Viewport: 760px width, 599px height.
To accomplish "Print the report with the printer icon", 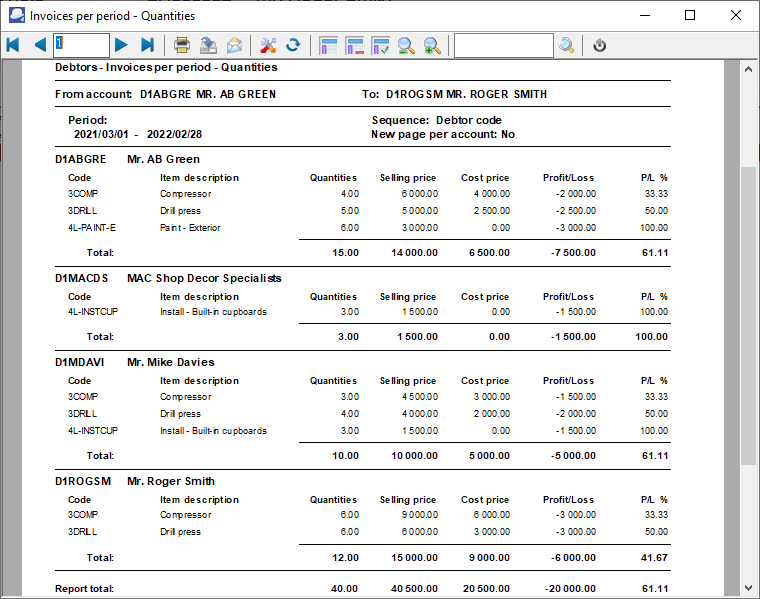I will point(182,45).
